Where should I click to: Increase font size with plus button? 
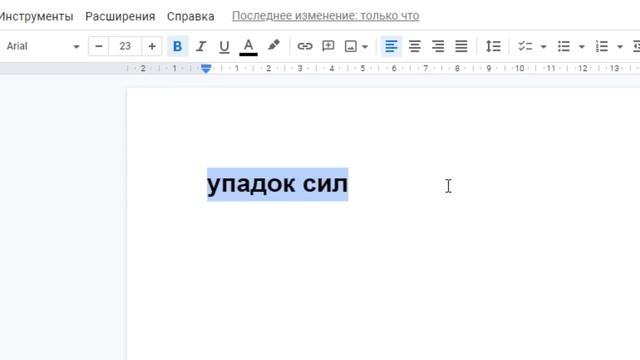152,46
